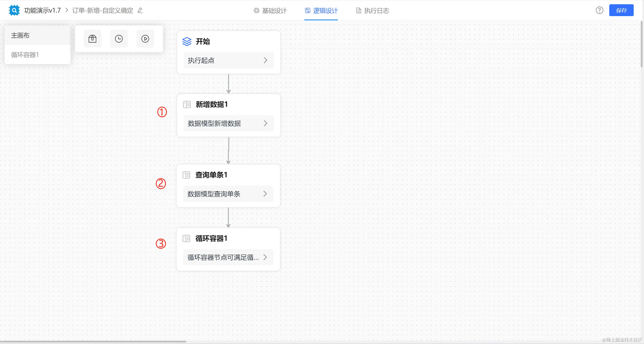Viewport: 644px width, 344px height.
Task: Select 循环容器1 in canvas list
Action: [25, 55]
